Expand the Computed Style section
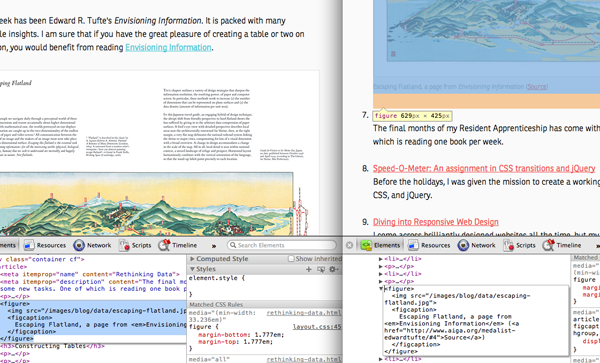Image resolution: width=600 pixels, height=363 pixels. point(193,259)
